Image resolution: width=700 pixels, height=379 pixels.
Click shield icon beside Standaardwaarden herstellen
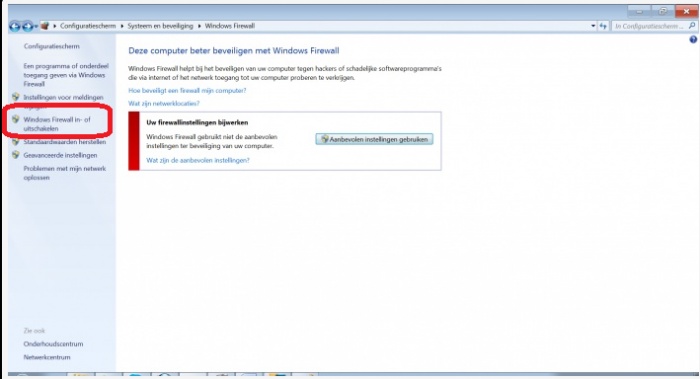click(16, 142)
